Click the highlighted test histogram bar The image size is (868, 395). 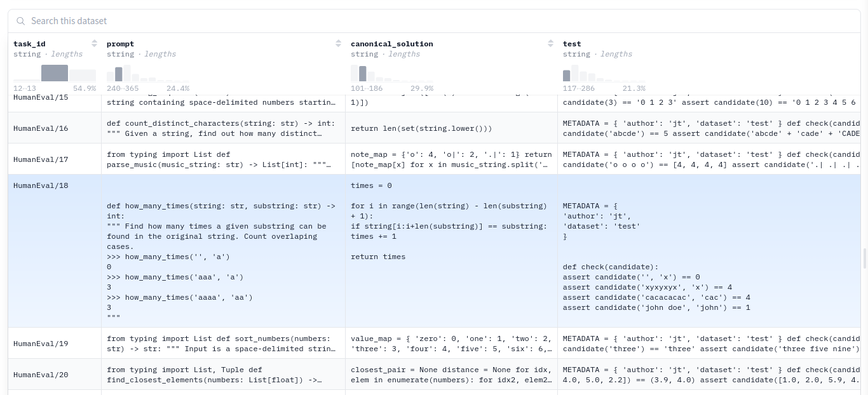[567, 76]
